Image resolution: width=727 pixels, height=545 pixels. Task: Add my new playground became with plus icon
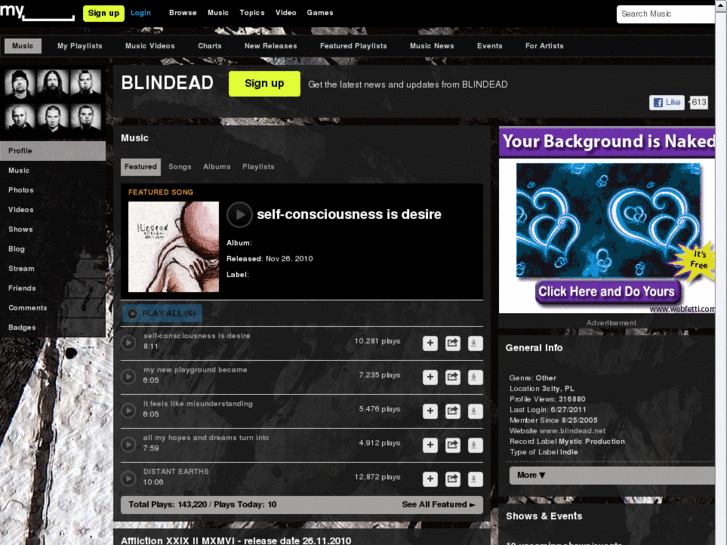[x=430, y=377]
